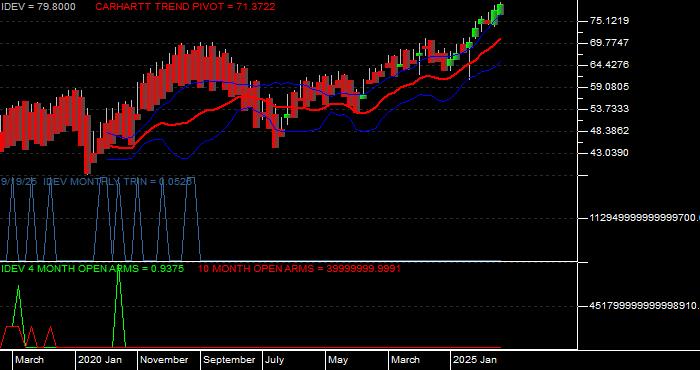This screenshot has width=700, height=370.
Task: Select the 59.0805 price axis value
Action: (610, 87)
